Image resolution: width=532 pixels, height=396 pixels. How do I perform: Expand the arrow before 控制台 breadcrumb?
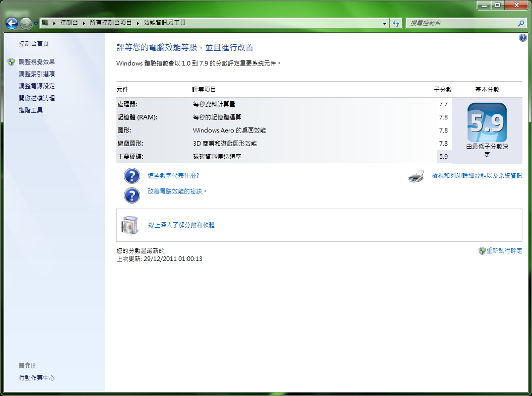(x=54, y=23)
